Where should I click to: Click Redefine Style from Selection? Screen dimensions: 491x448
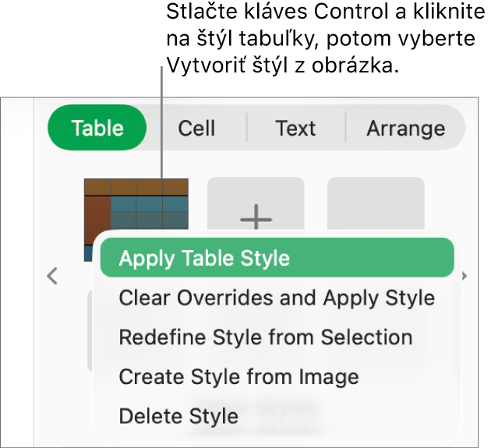(266, 337)
